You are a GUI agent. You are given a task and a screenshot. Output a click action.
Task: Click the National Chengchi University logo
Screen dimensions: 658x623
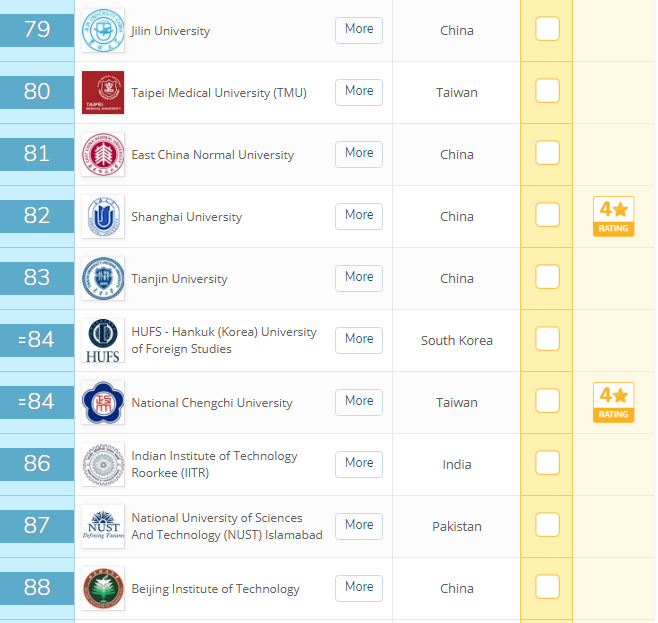pos(103,402)
